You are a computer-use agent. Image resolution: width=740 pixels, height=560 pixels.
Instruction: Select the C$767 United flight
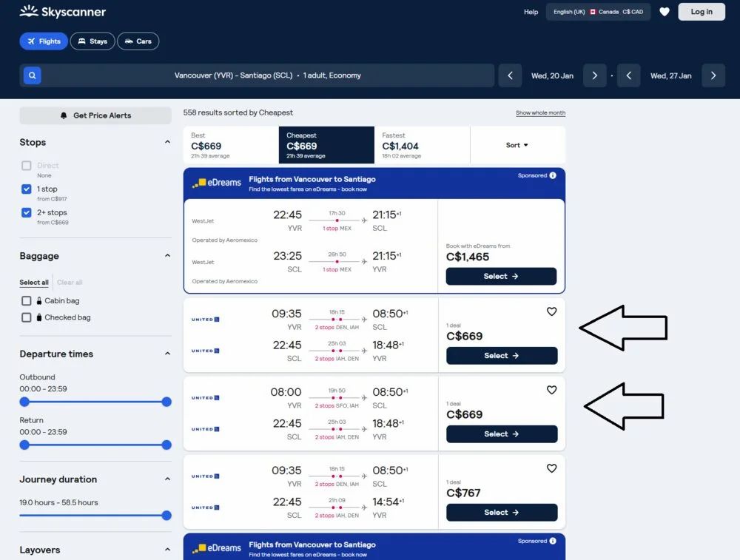pos(502,513)
